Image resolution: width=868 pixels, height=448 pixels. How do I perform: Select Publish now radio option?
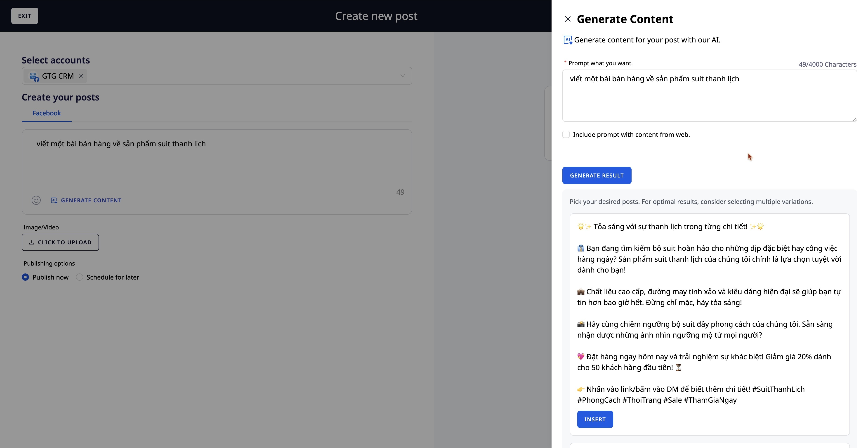pos(25,277)
